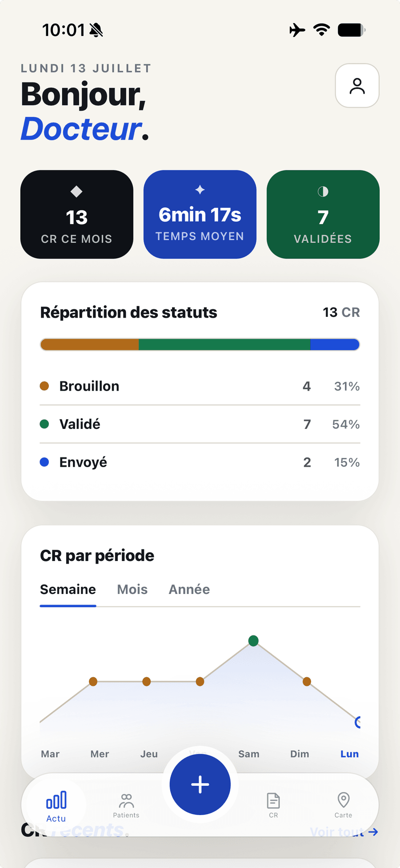400x868 pixels.
Task: Open the Carte map pin icon
Action: click(344, 800)
